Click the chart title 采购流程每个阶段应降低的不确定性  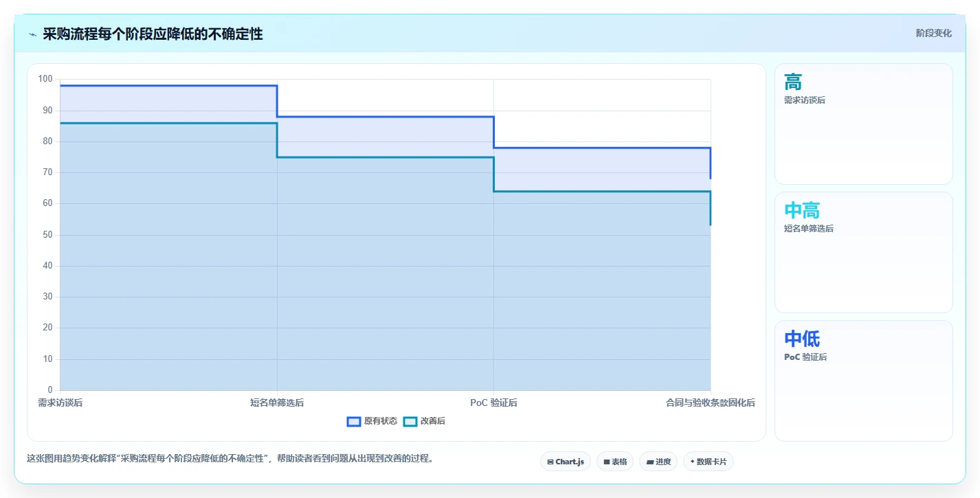tap(153, 34)
